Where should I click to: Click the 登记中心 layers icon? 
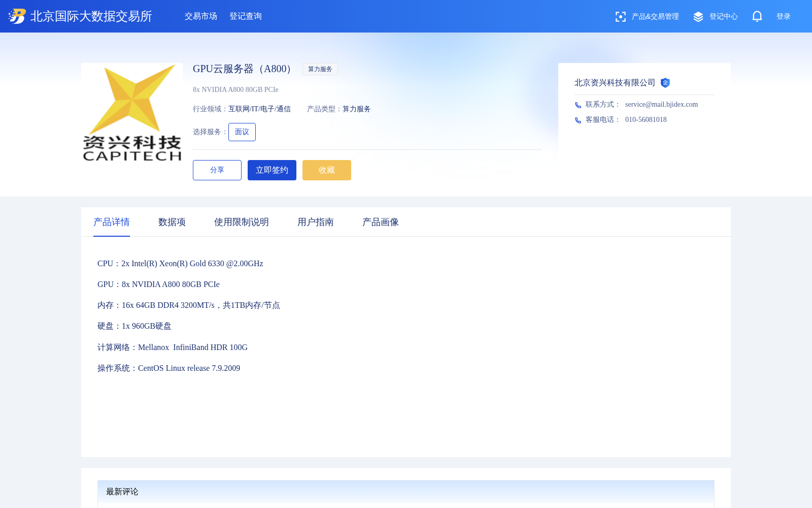[698, 17]
